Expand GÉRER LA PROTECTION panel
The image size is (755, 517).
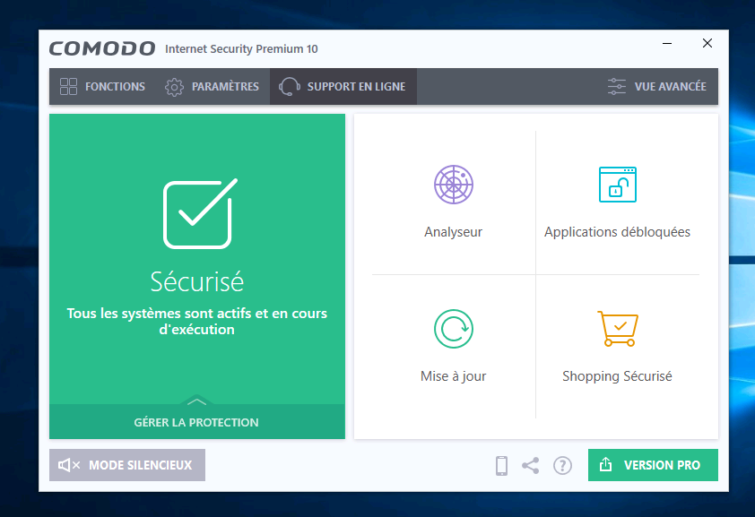tap(197, 422)
